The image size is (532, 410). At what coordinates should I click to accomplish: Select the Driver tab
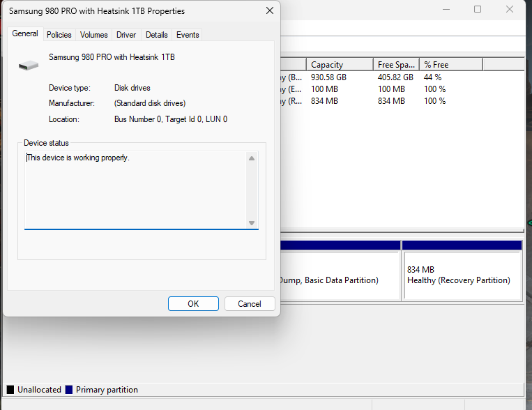click(126, 35)
